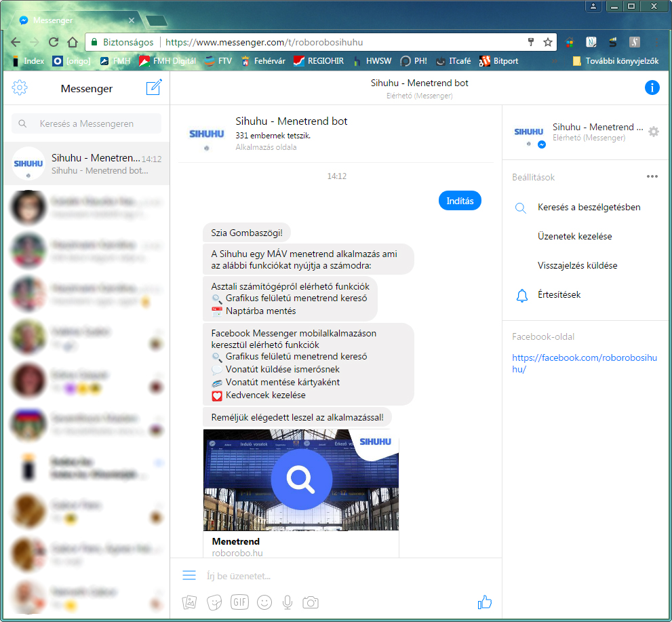
Task: Open További könyvjelzők bookmarks folder
Action: [616, 61]
